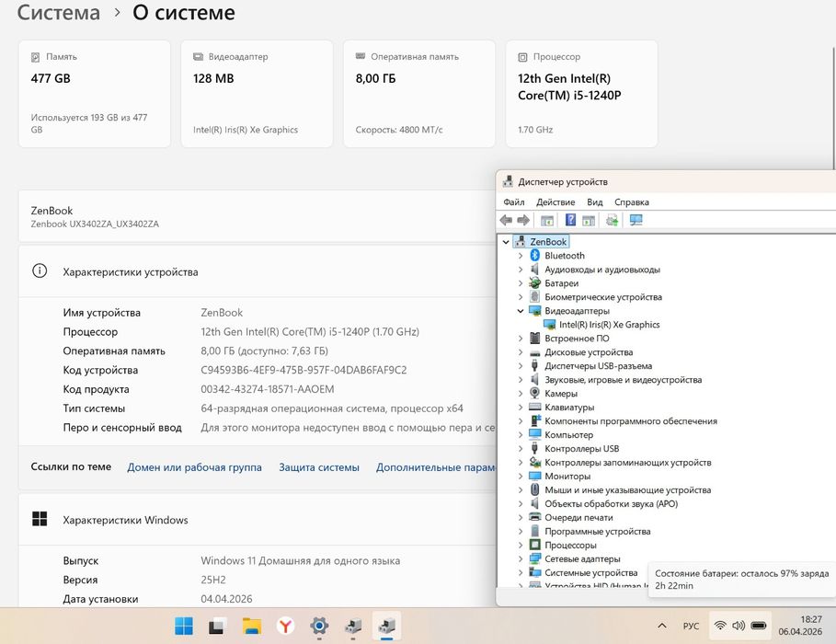Select Контроллеры запоминающих устройств row
Viewport: 836px width, 644px height.
pos(628,462)
